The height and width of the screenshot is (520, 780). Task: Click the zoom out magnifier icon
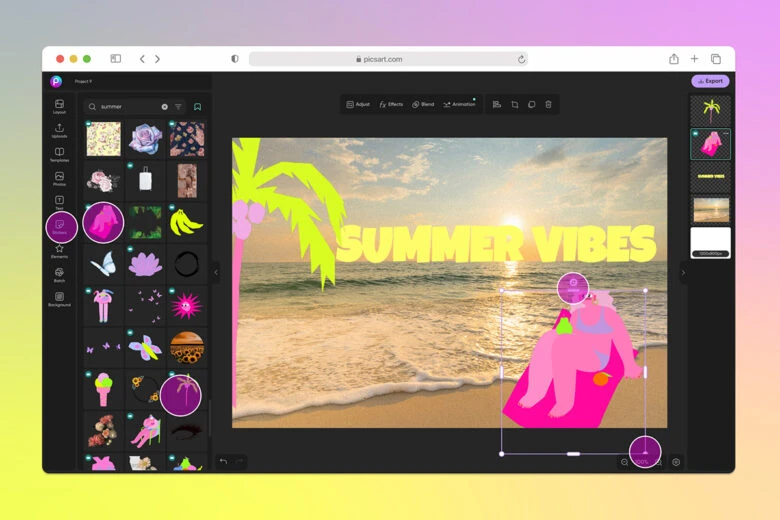[625, 462]
